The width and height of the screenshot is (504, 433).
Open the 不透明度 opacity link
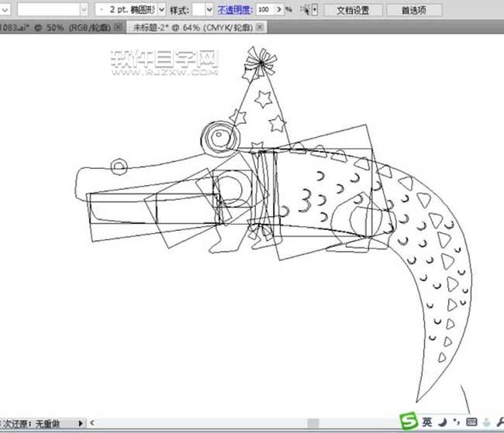235,10
